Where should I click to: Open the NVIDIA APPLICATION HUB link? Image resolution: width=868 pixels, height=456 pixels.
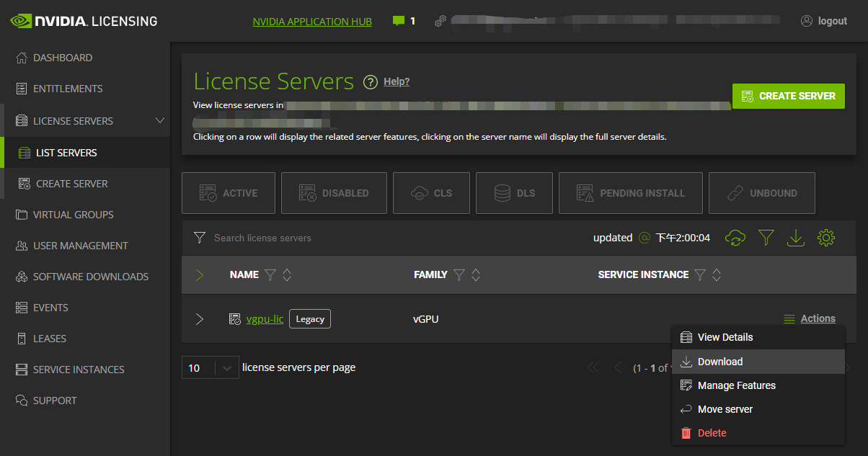(312, 22)
